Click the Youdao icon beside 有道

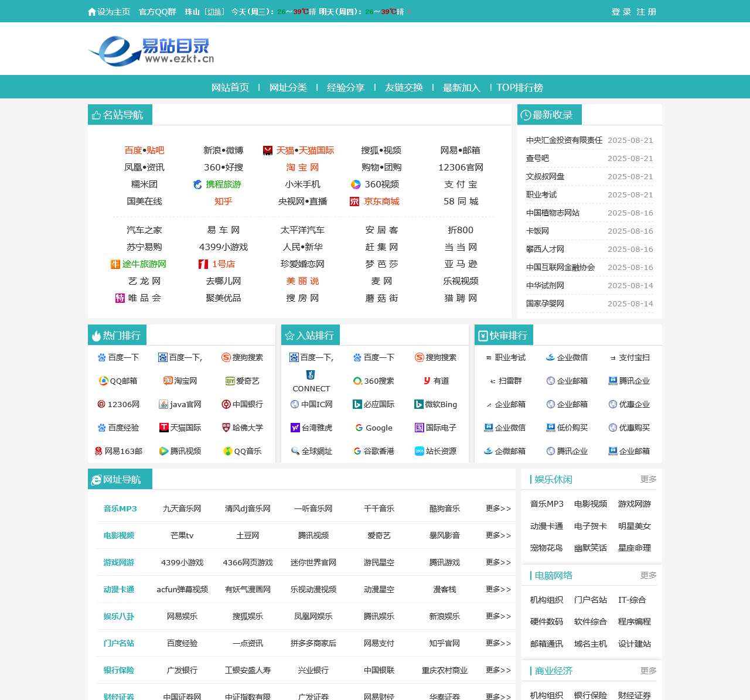(x=427, y=381)
